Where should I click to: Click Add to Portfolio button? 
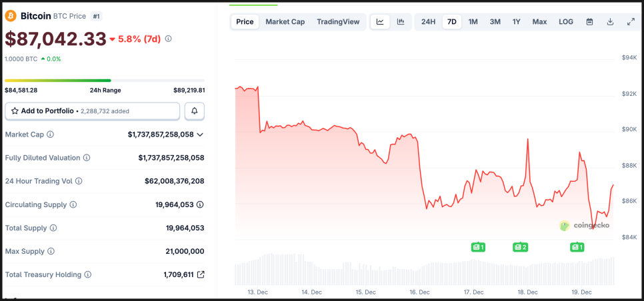[92, 111]
